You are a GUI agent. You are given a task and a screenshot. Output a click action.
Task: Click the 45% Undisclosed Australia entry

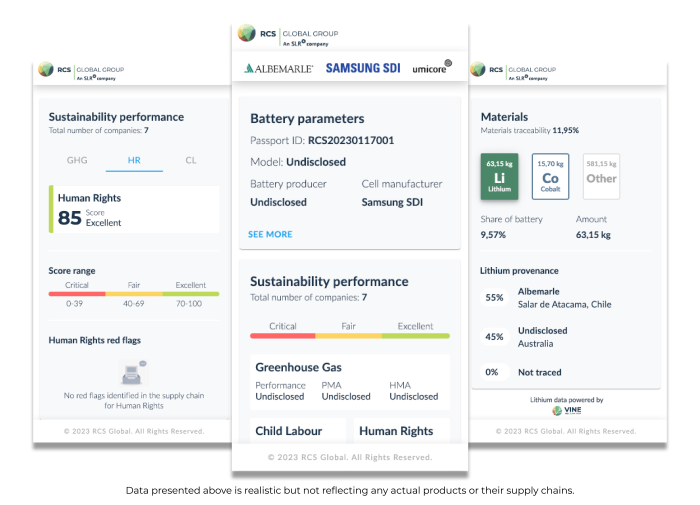(525, 337)
